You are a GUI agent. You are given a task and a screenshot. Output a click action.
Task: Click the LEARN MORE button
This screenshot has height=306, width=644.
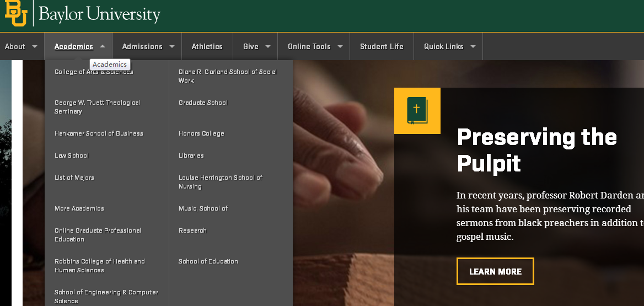(495, 271)
